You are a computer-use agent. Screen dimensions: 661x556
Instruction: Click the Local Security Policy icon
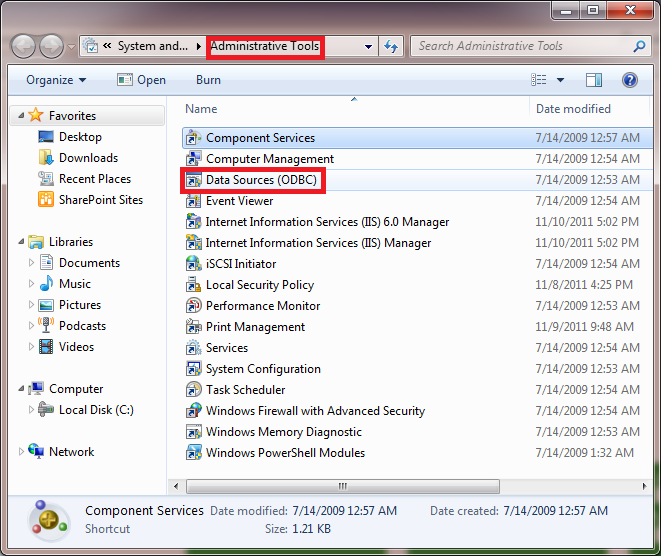pos(193,285)
